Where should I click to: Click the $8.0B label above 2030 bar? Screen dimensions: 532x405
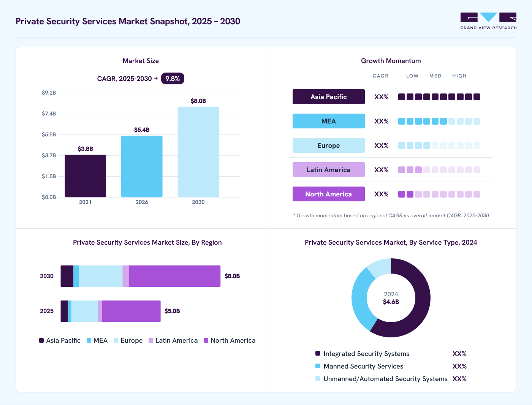[198, 101]
